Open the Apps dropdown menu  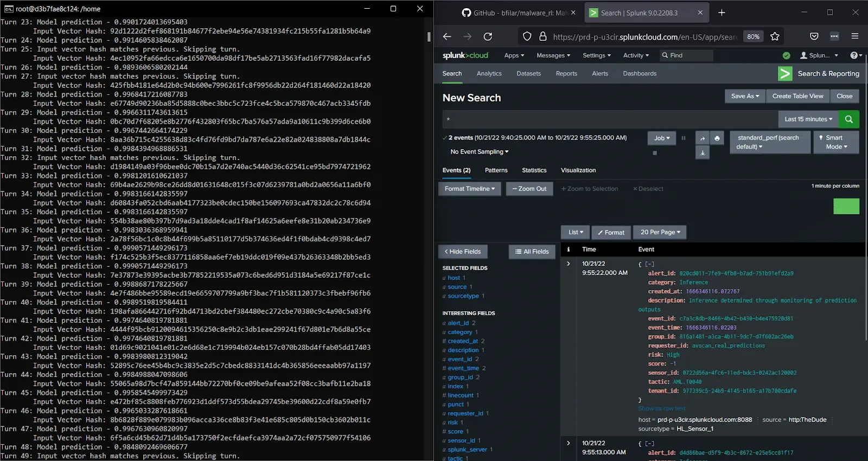(514, 55)
